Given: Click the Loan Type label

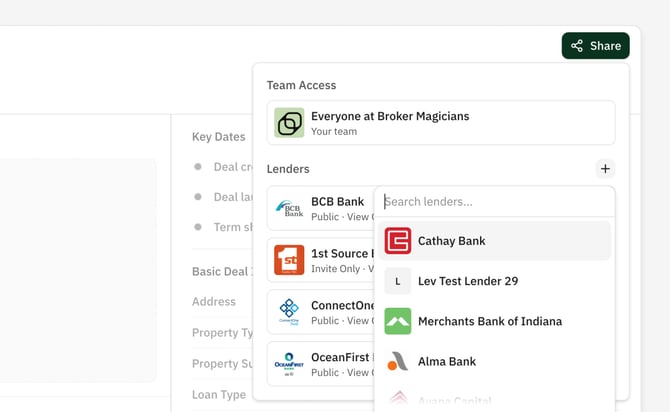Looking at the screenshot, I should [219, 394].
